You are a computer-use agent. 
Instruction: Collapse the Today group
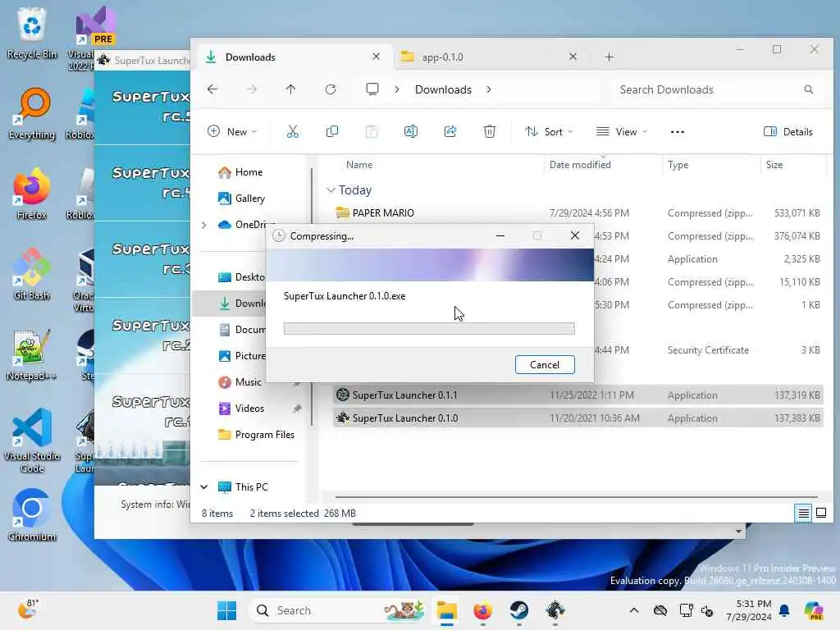pos(331,190)
